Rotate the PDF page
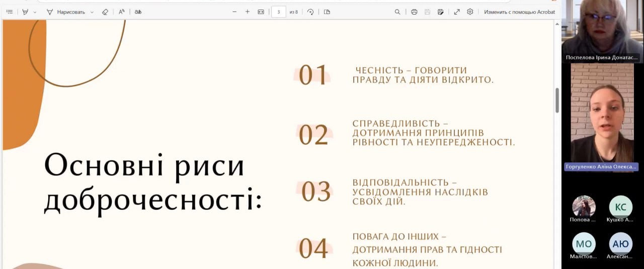 (310, 12)
